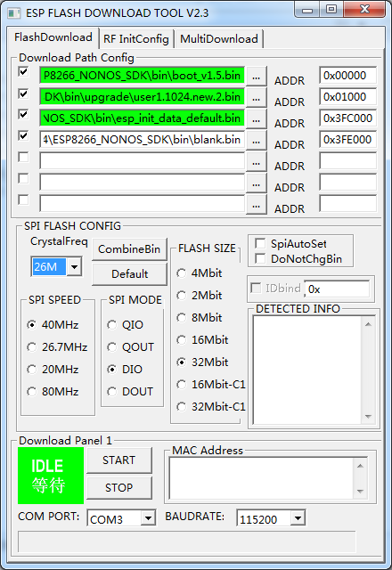392x570 pixels.
Task: Uncheck the boot_v1.5.bin file checkbox
Action: point(24,71)
